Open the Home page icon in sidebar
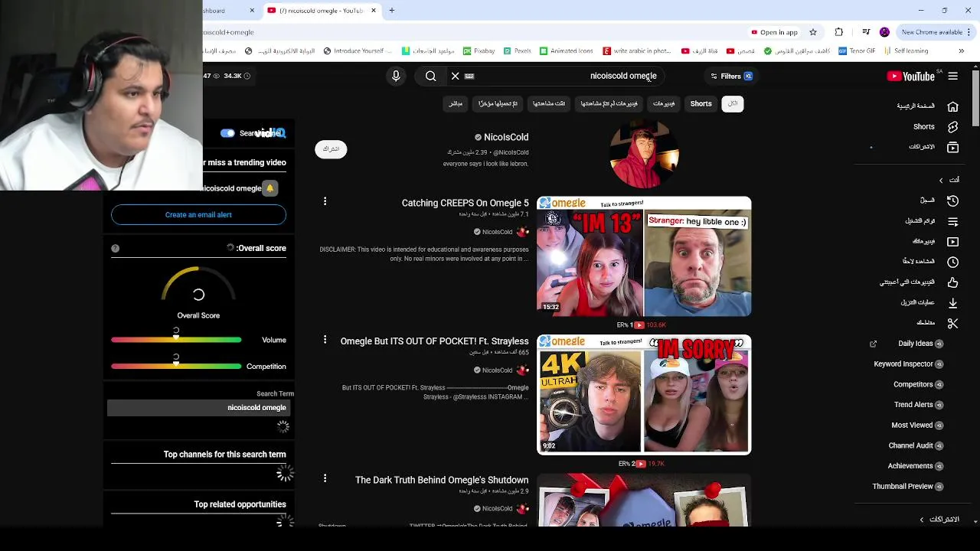980x551 pixels. click(x=952, y=106)
